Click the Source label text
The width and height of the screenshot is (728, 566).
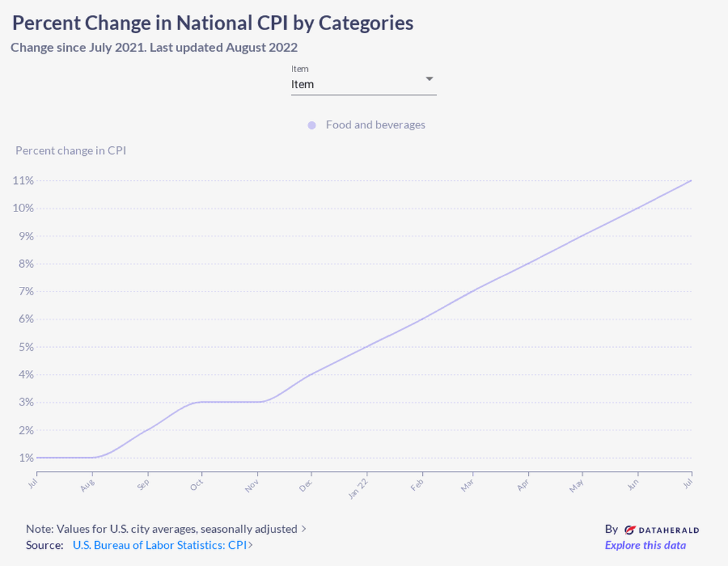(43, 545)
